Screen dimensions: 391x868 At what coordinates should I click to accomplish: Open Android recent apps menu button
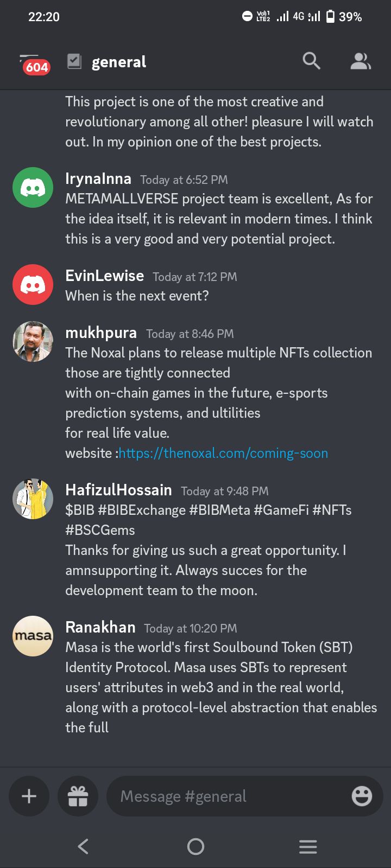(x=308, y=846)
